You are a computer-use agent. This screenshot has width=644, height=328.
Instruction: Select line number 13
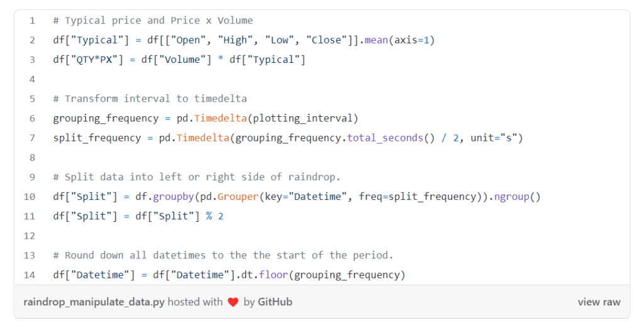click(30, 255)
